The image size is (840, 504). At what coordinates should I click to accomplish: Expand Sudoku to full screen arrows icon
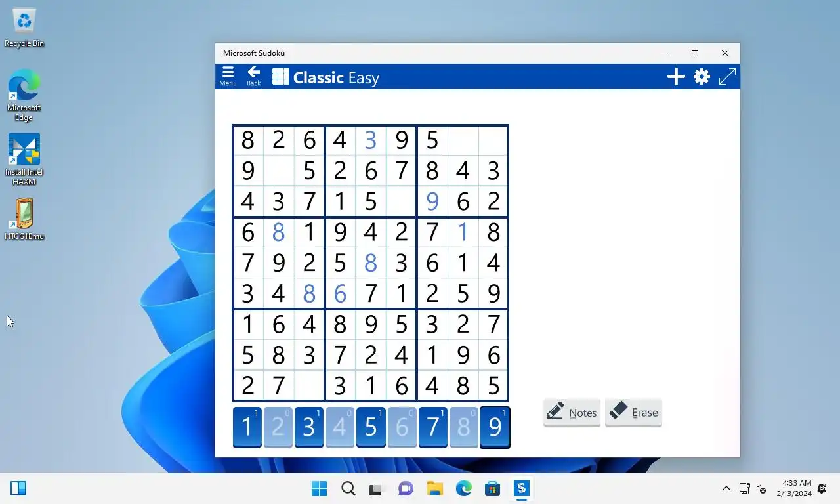tap(727, 77)
